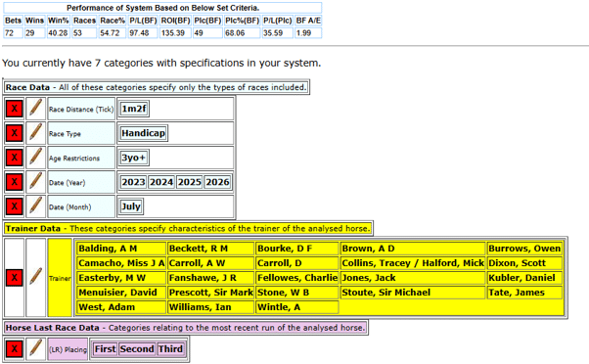Viewport: 589px width, 364px height.
Task: Click trainer Fanshawe, J R
Action: click(x=210, y=278)
